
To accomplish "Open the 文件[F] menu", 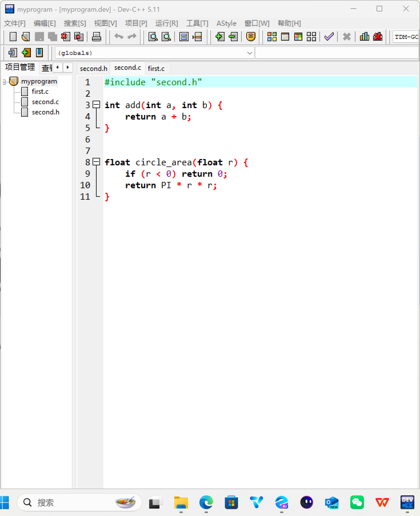I will tap(15, 23).
